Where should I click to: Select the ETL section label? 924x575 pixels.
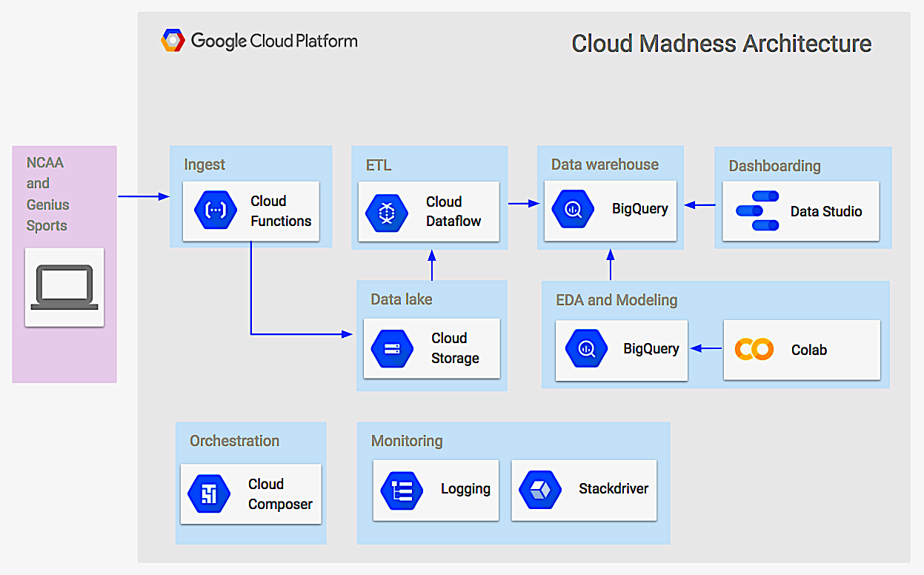[x=379, y=166]
